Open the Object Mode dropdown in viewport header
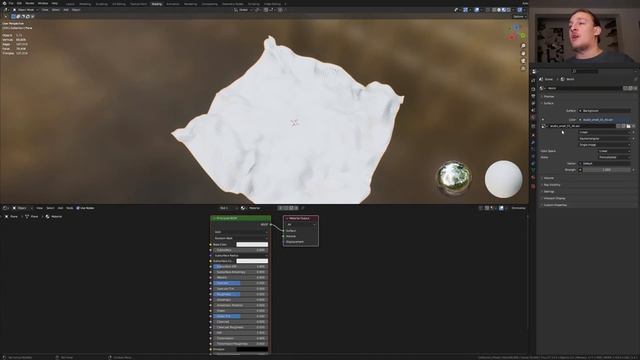 pyautogui.click(x=25, y=10)
